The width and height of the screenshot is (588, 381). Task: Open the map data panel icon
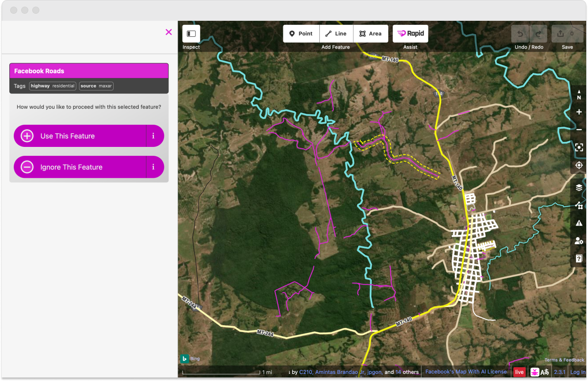pos(579,205)
